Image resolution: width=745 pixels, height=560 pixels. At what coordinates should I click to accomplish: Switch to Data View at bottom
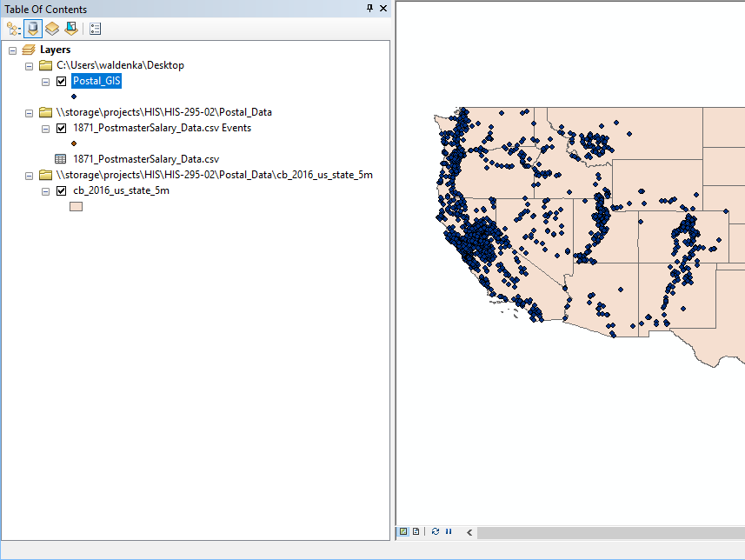[x=403, y=531]
